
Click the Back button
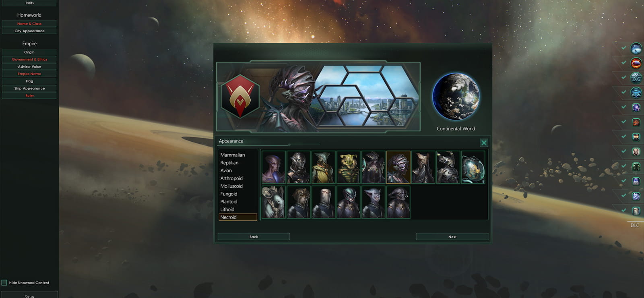point(254,237)
